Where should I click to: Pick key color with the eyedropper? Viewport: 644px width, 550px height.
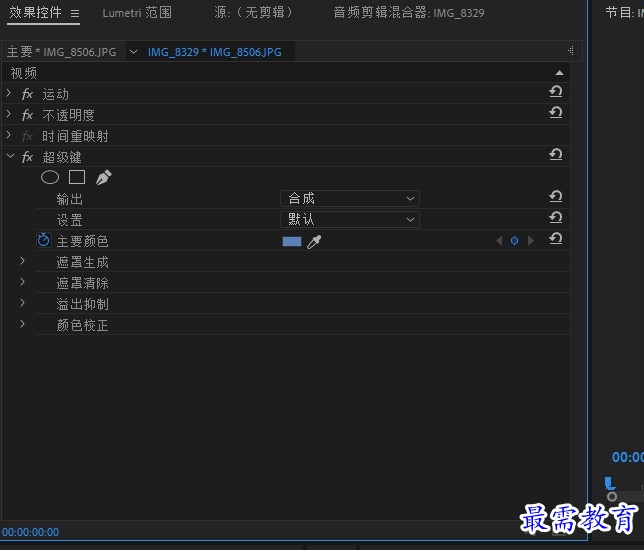[x=314, y=242]
